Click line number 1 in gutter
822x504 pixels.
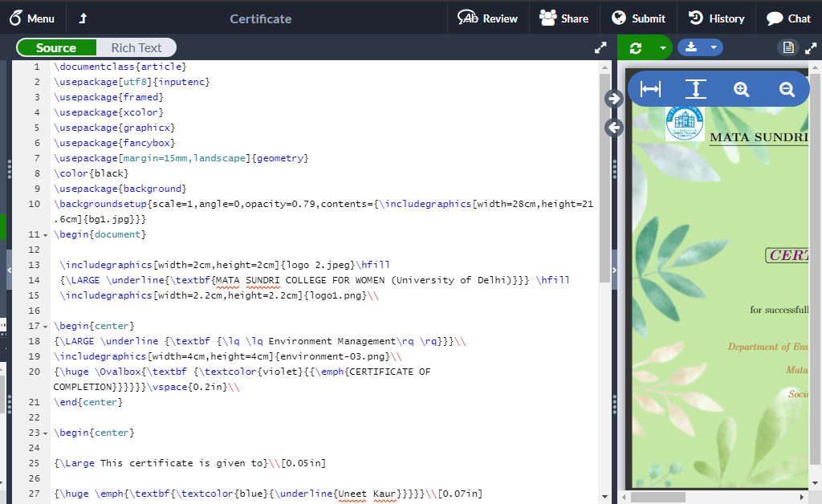37,67
